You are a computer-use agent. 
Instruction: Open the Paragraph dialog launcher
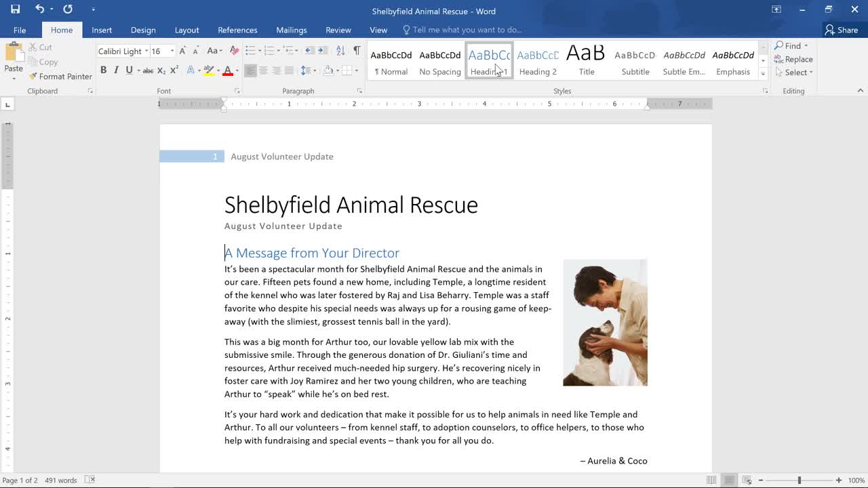359,91
